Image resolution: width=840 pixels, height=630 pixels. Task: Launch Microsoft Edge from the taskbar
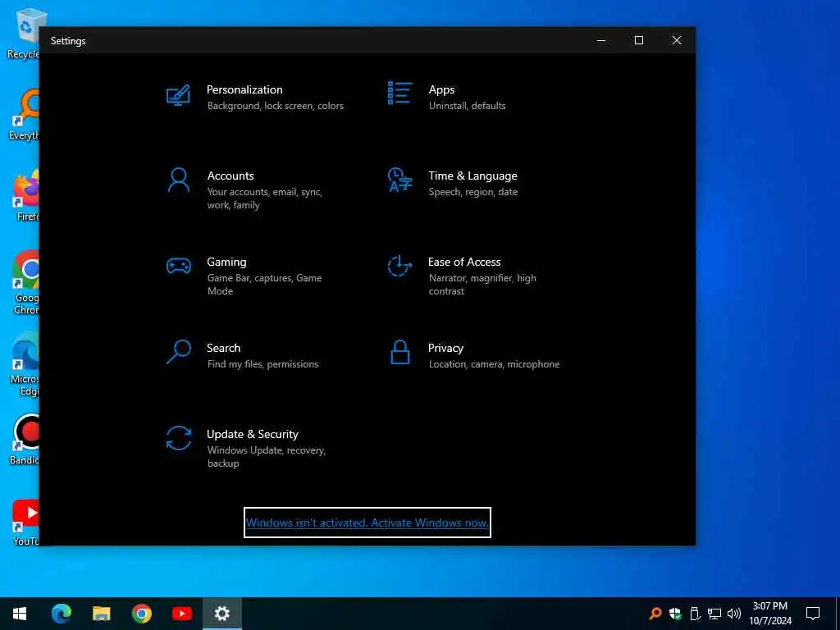click(x=61, y=614)
